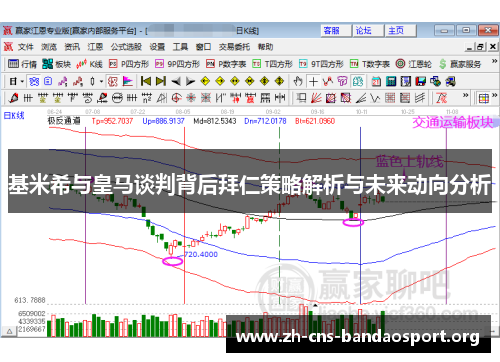Open the P四方形 tool
Screen dimensions: 500x362
point(129,64)
